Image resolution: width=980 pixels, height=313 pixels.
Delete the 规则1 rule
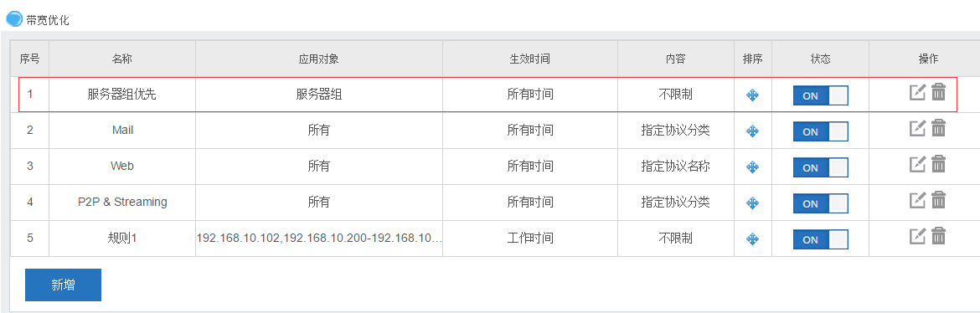click(x=938, y=237)
